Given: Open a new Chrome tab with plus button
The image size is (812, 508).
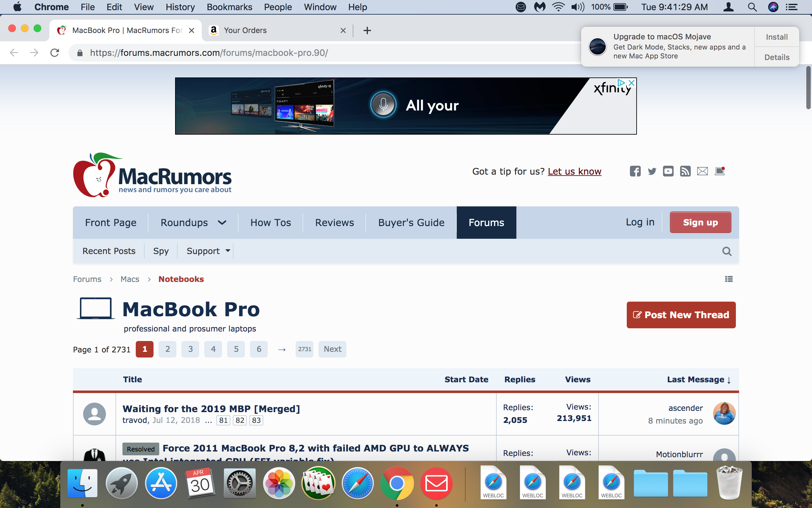Looking at the screenshot, I should pos(367,30).
